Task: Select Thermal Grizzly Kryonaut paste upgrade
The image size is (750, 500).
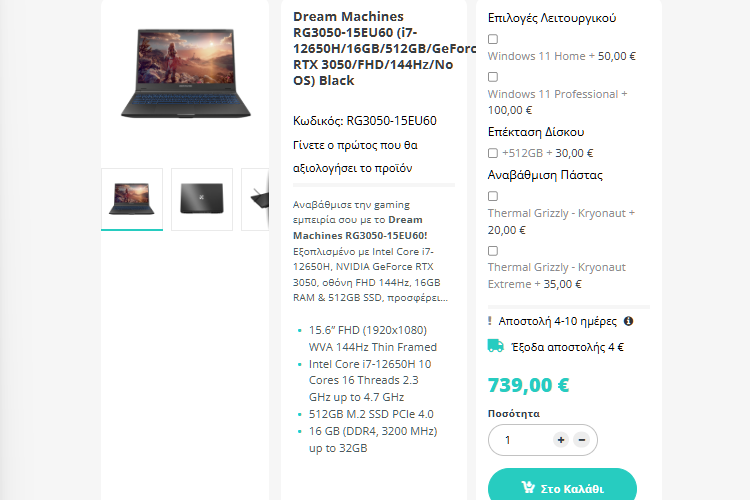Action: 493,196
